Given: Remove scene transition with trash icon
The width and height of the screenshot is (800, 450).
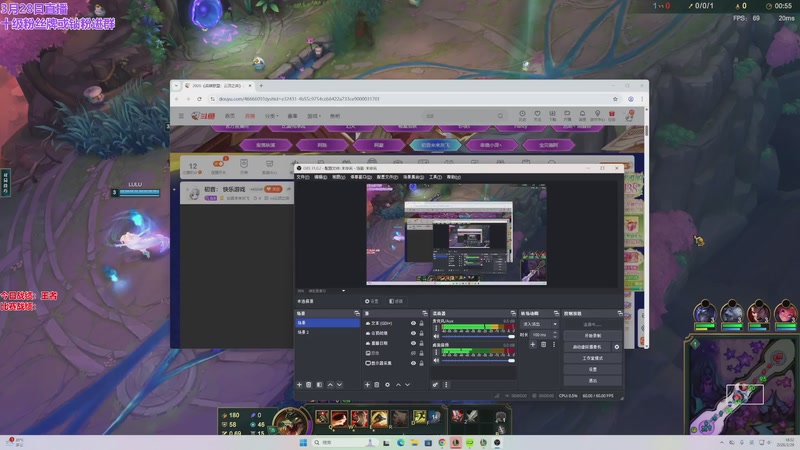Looking at the screenshot, I should tap(543, 345).
